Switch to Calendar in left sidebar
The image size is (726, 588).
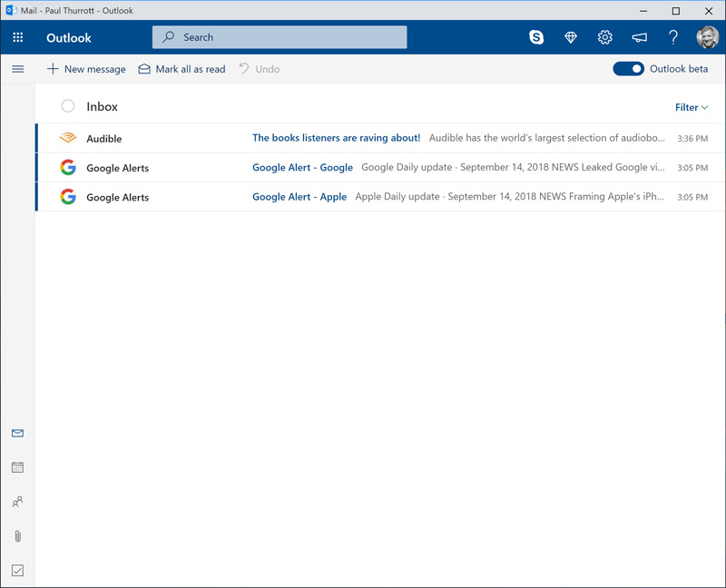(x=17, y=467)
